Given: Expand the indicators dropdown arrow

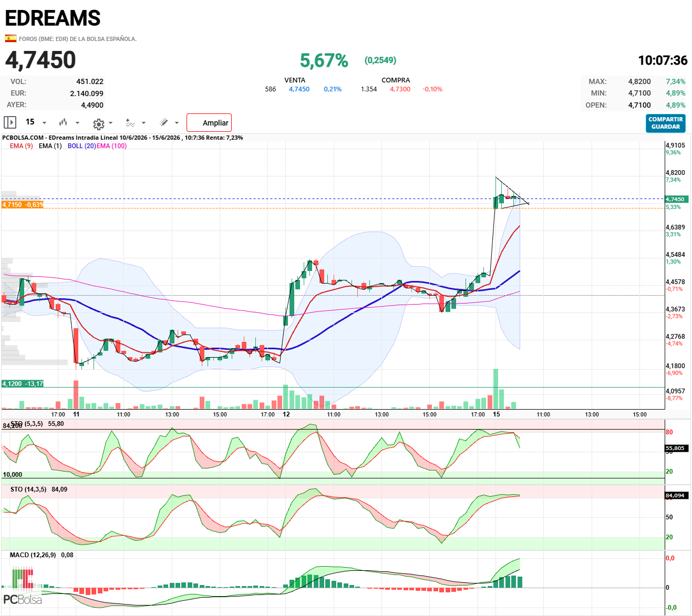Looking at the screenshot, I should [143, 123].
